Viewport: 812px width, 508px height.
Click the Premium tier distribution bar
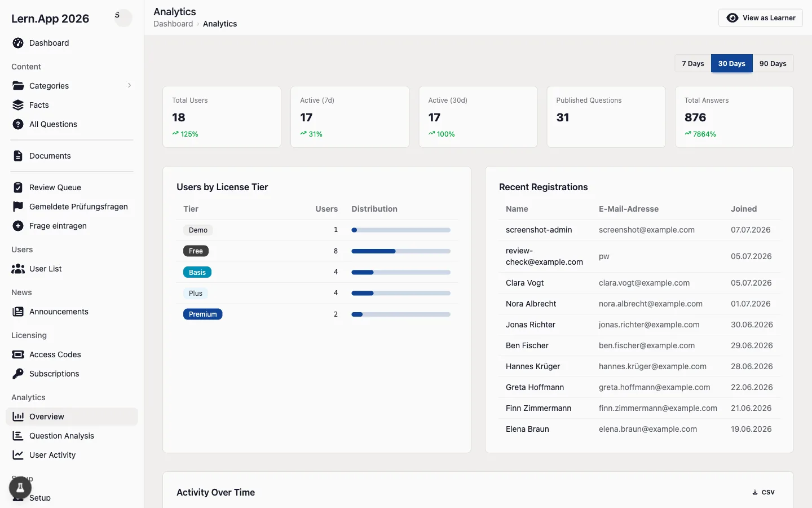click(x=401, y=314)
